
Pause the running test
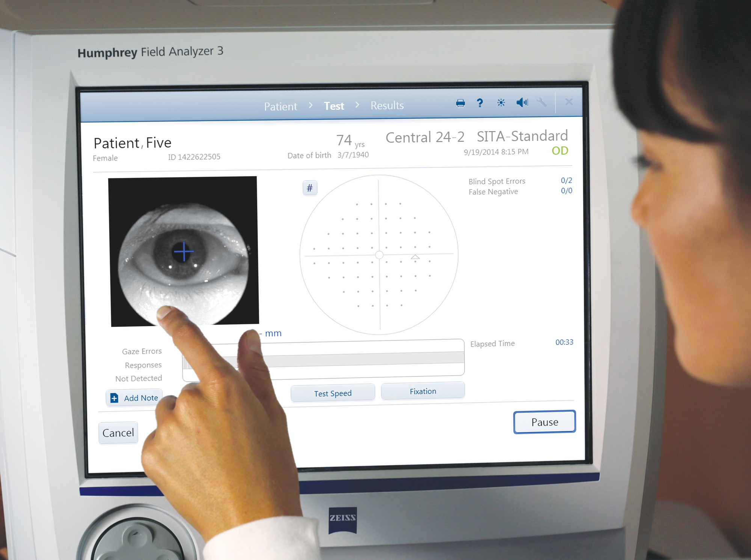point(544,422)
